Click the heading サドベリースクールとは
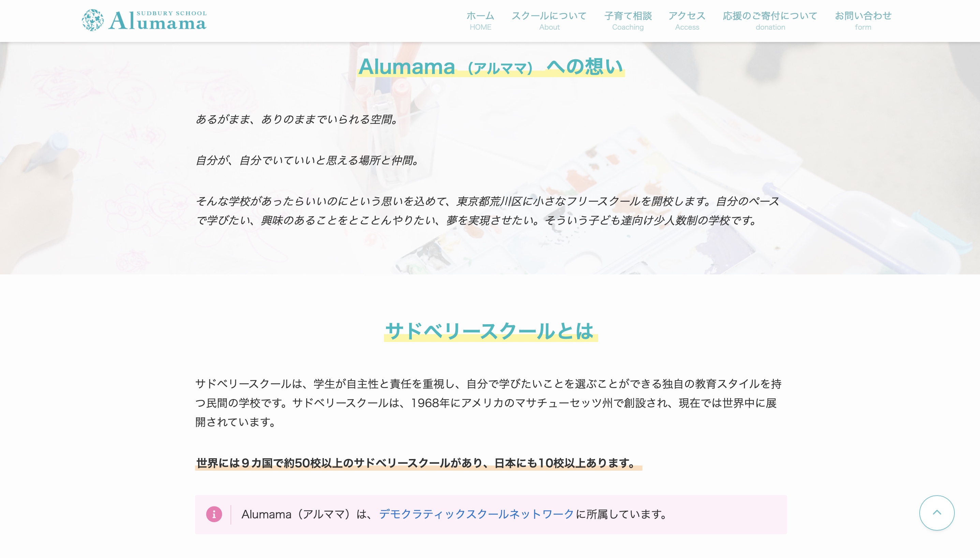 pos(490,331)
